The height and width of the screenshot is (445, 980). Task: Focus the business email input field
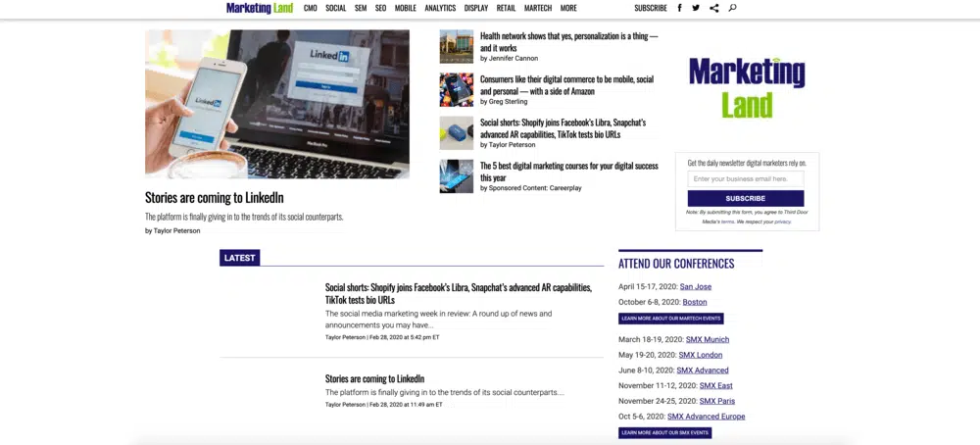point(746,179)
